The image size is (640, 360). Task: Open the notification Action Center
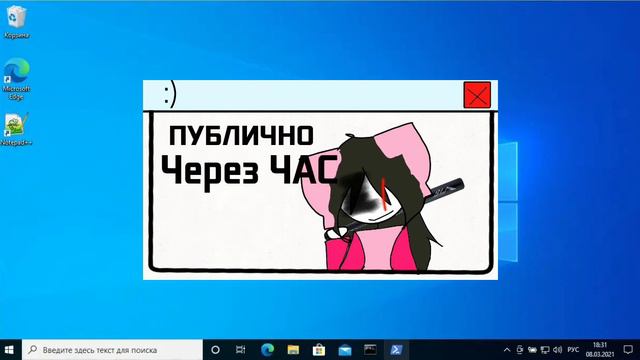click(x=628, y=350)
